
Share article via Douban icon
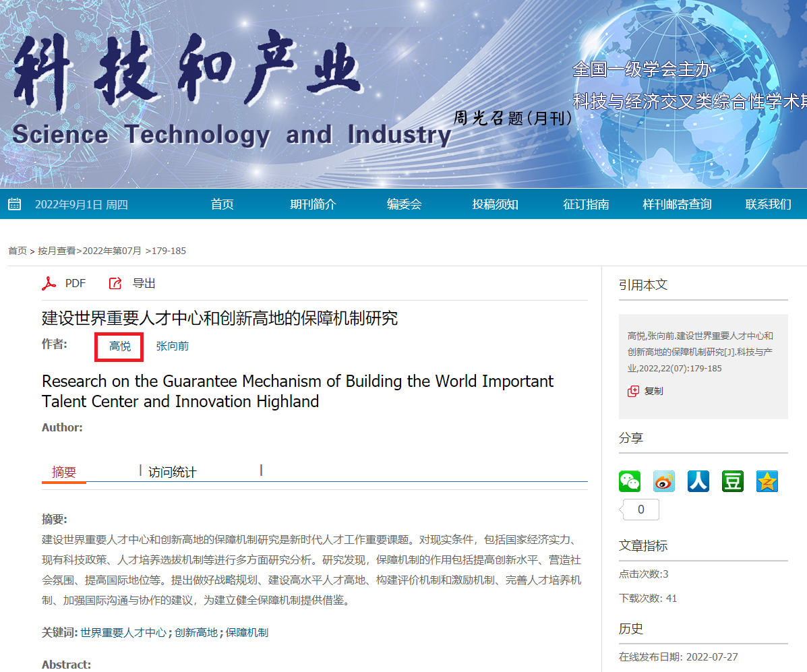tap(733, 481)
